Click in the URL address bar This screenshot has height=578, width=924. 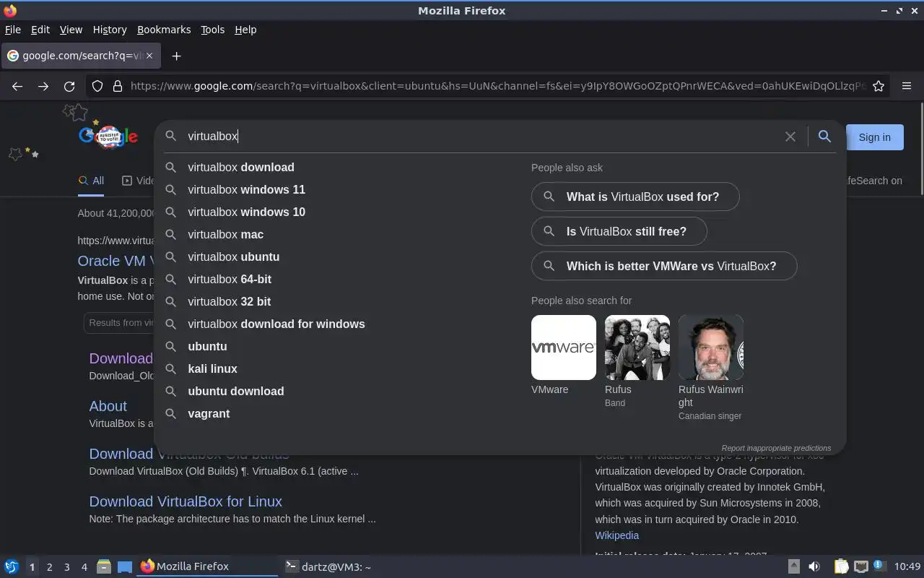click(498, 86)
